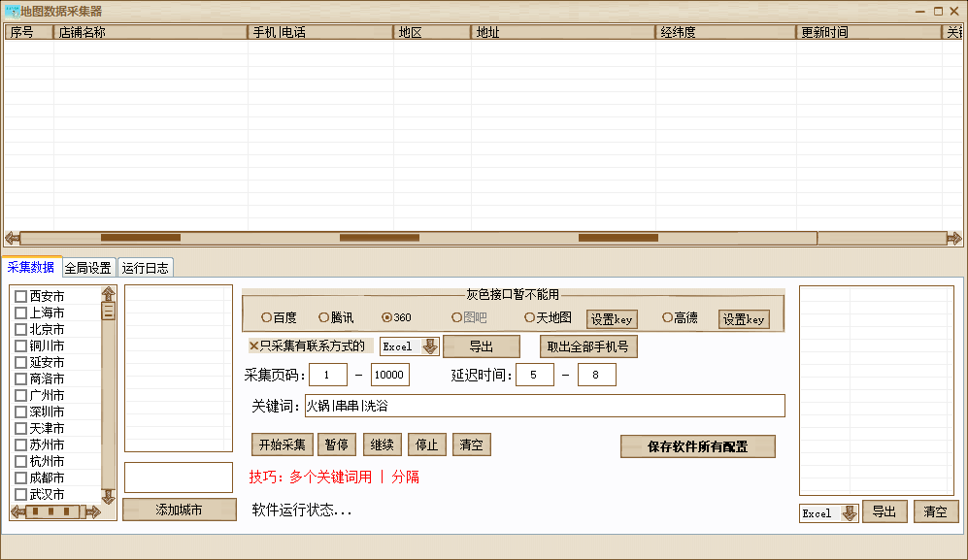This screenshot has height=560, width=968.
Task: Check the 西安市 checkbox
Action: point(20,296)
